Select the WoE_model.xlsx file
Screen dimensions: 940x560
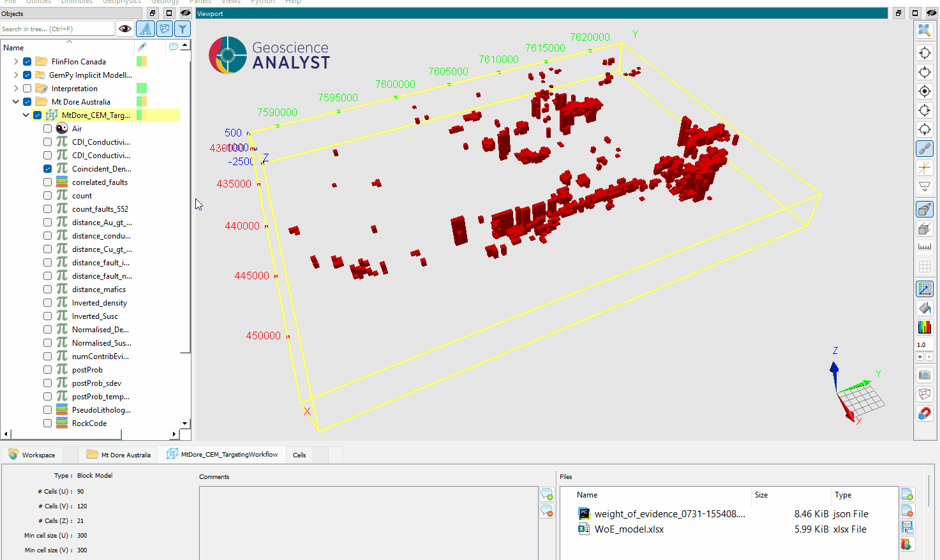[629, 529]
